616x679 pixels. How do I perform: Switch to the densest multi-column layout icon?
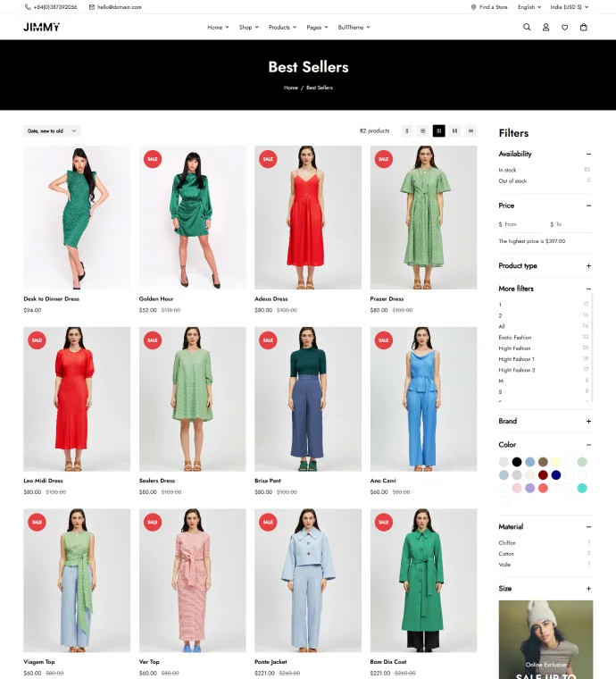click(x=470, y=130)
